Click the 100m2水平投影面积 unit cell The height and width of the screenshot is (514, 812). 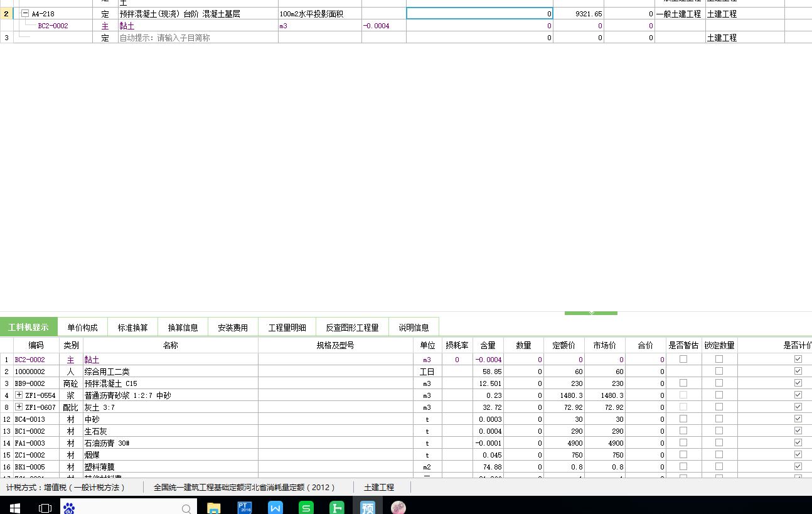tap(320, 13)
